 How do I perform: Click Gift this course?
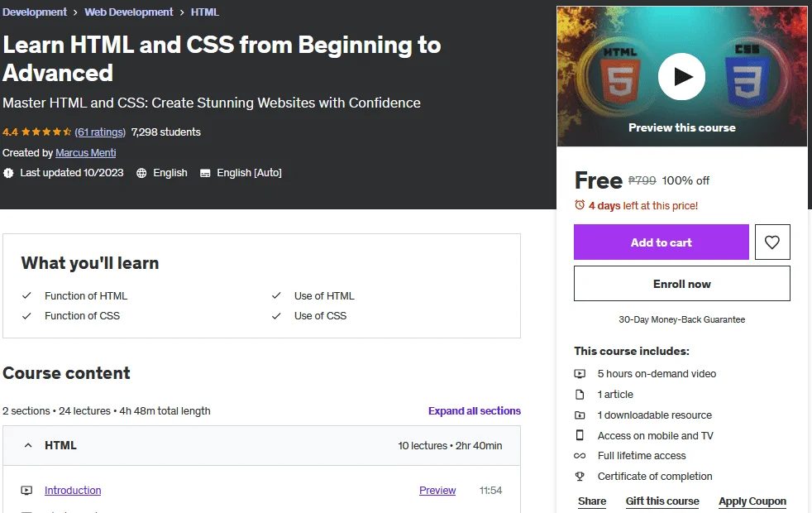pyautogui.click(x=662, y=501)
